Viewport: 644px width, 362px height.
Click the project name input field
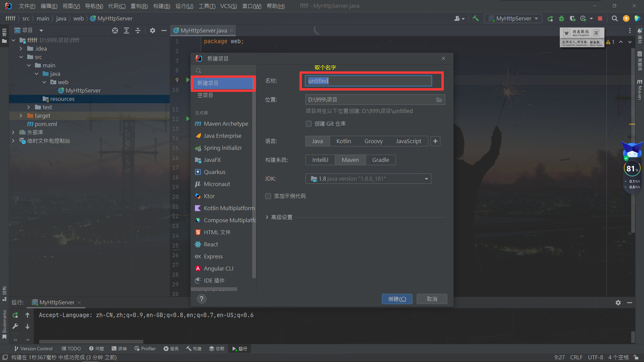[368, 81]
